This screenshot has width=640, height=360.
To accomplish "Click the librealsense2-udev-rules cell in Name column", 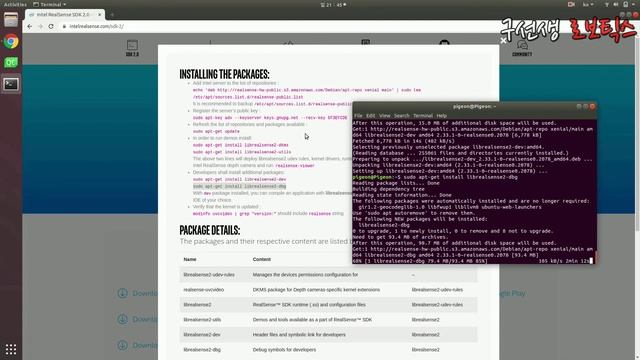I will pyautogui.click(x=209, y=275).
